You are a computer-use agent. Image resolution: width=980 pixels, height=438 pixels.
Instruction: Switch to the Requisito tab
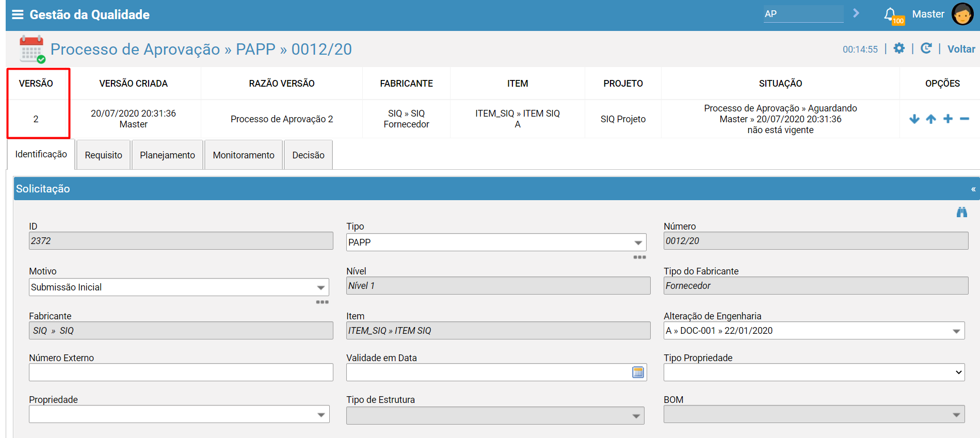(x=104, y=155)
